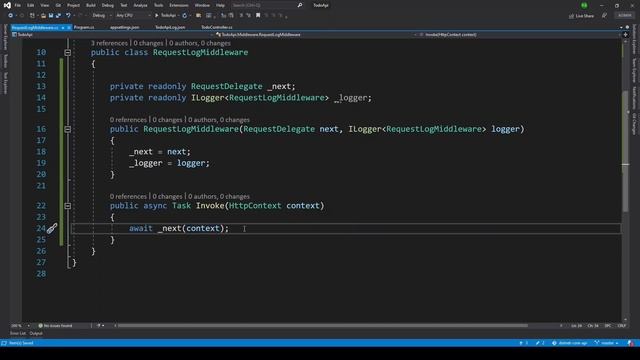Click the Save file toolbar icon

[51, 16]
